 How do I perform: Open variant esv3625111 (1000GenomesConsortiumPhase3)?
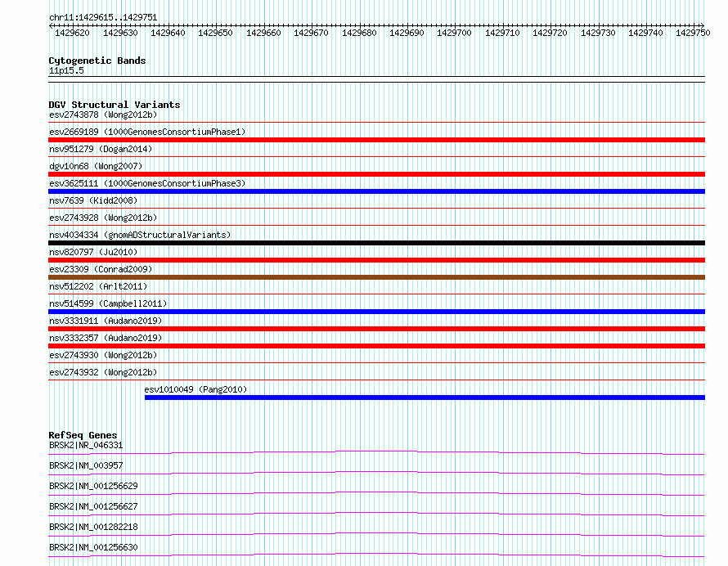pyautogui.click(x=147, y=183)
